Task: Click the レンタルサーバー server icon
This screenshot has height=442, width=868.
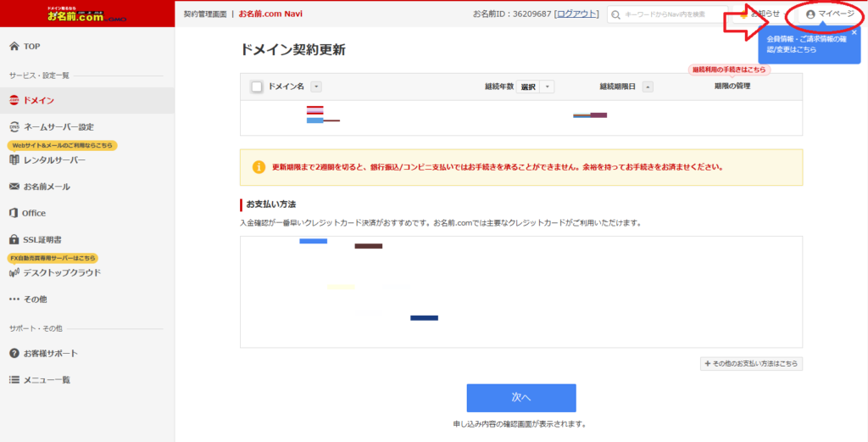Action: click(14, 160)
